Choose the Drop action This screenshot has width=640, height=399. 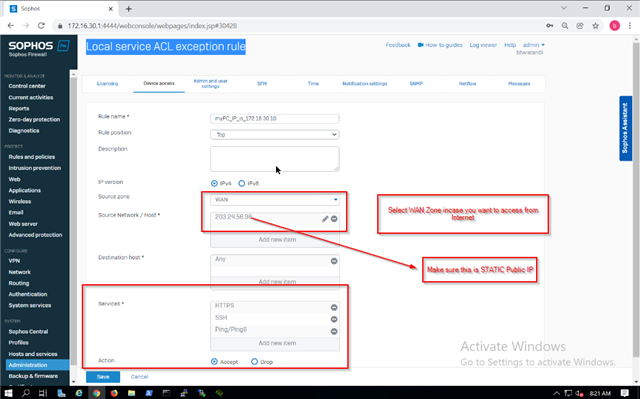click(254, 361)
